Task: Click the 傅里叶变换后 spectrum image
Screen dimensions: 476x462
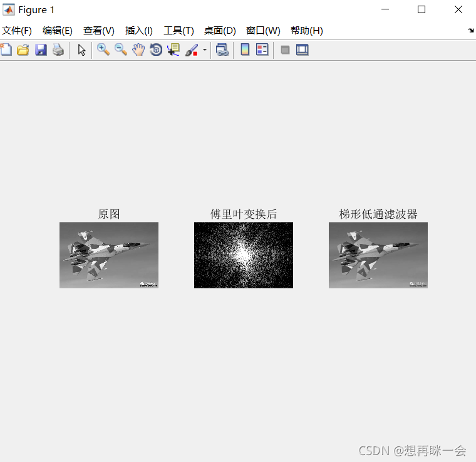Action: pyautogui.click(x=244, y=255)
